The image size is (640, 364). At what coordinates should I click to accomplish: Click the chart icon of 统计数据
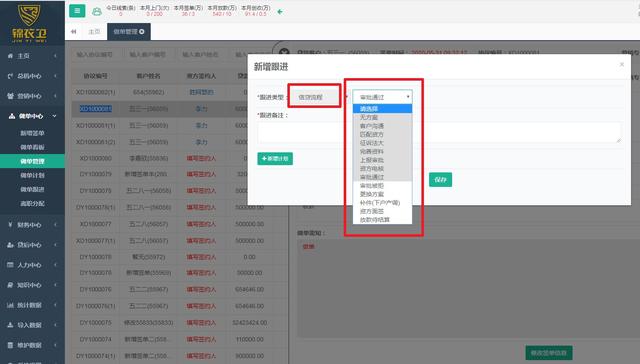10,305
